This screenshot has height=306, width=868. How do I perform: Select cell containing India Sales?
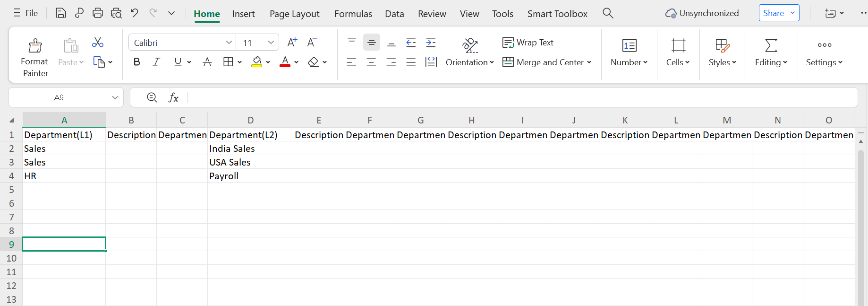(x=250, y=149)
